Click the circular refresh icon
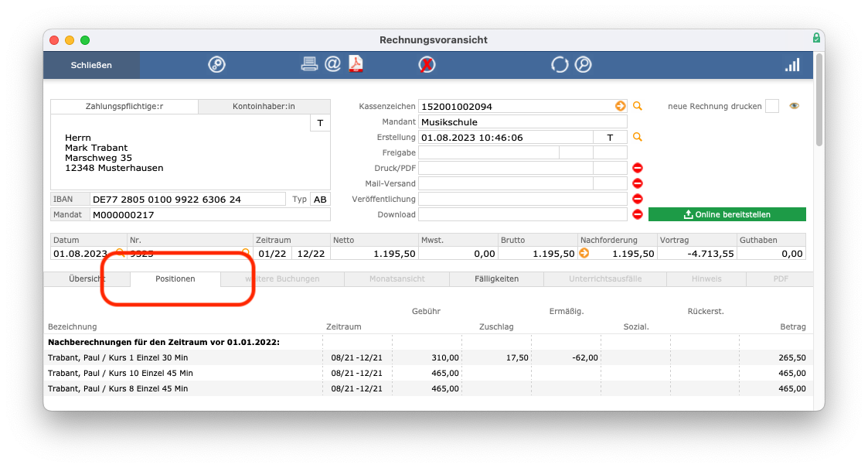Screen dimensions: 868x468 click(x=559, y=65)
